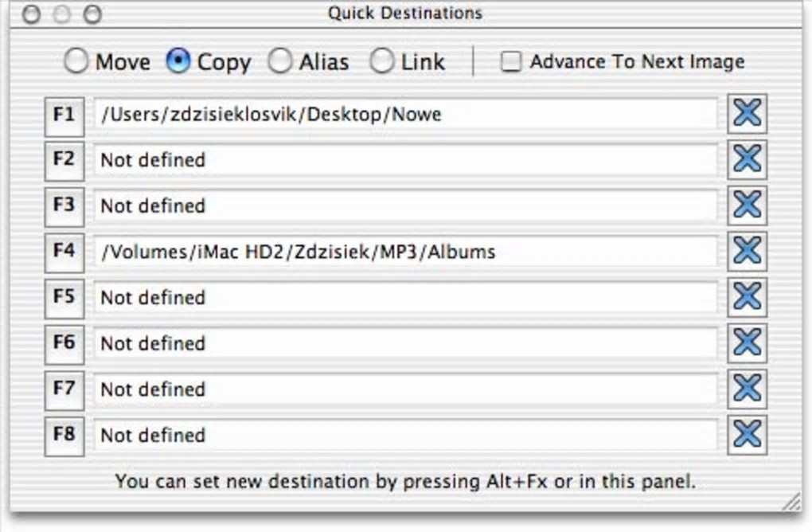Select the Move radio button
Screen dimensions: 812x532
[x=76, y=62]
